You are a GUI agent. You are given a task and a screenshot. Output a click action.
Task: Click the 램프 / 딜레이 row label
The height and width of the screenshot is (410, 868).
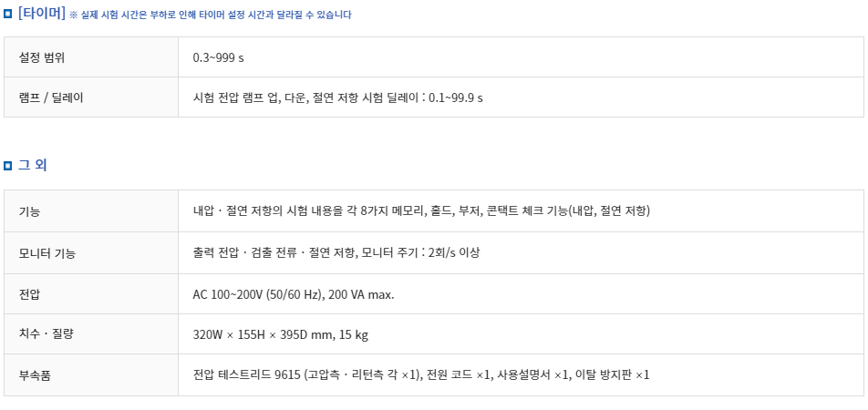pos(51,97)
